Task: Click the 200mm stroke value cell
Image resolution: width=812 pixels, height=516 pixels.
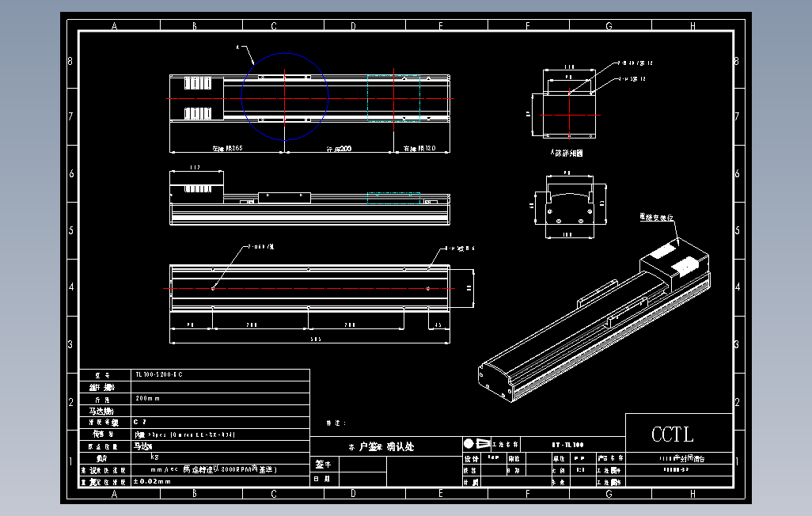Action: point(220,398)
